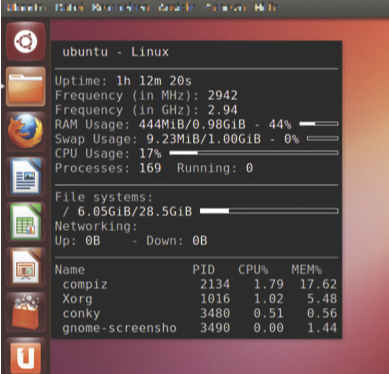Viewport: 389px width, 374px height.
Task: Click Xorg memory value 5.48
Action: point(322,299)
